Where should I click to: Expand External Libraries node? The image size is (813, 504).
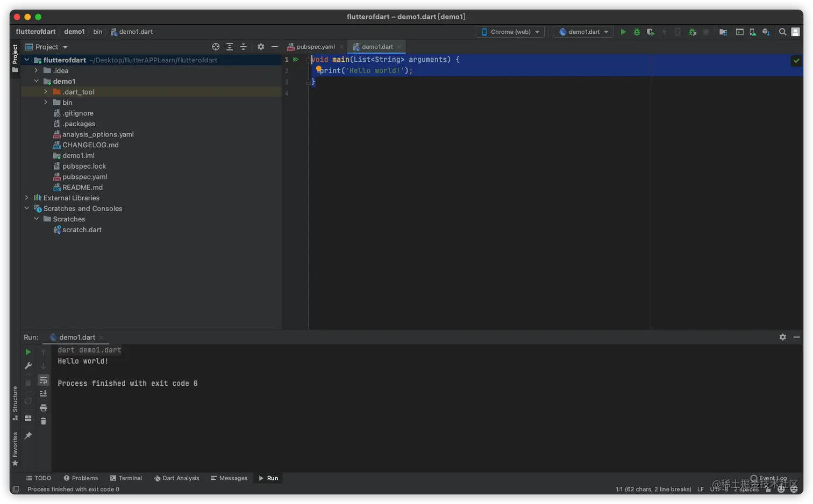point(27,198)
